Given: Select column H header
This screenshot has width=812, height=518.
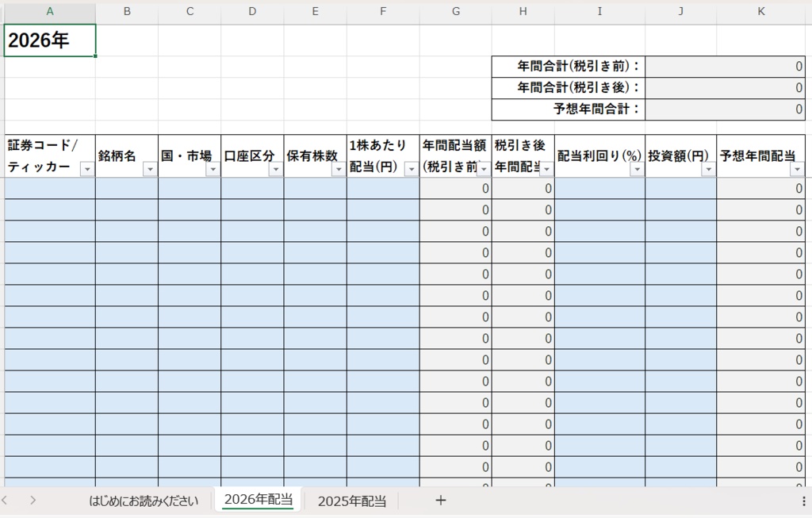Looking at the screenshot, I should (523, 11).
